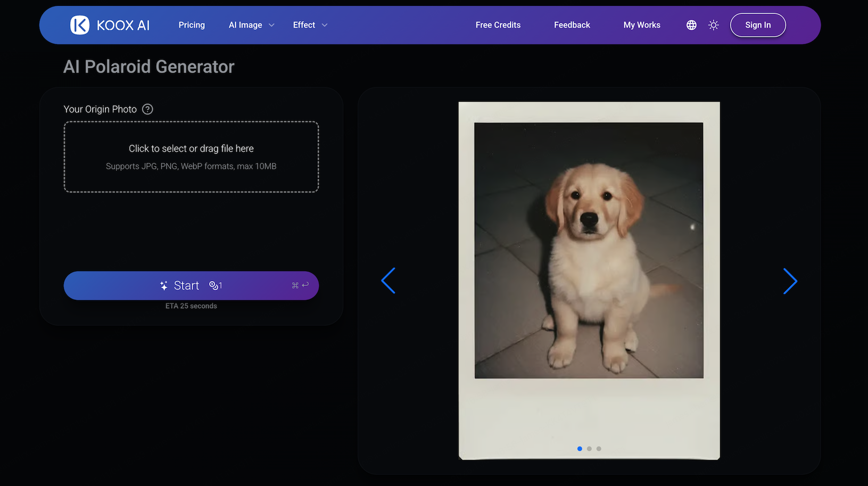Go to Feedback page
868x486 pixels.
[572, 25]
